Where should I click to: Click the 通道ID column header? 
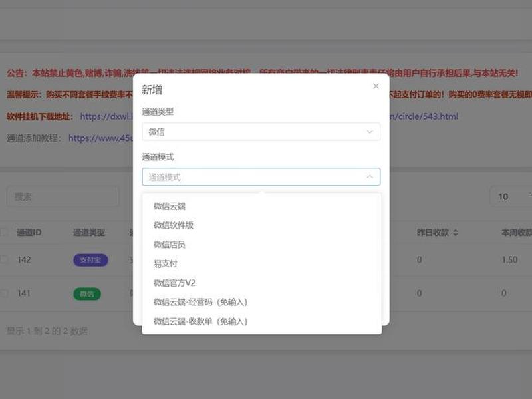[29, 233]
